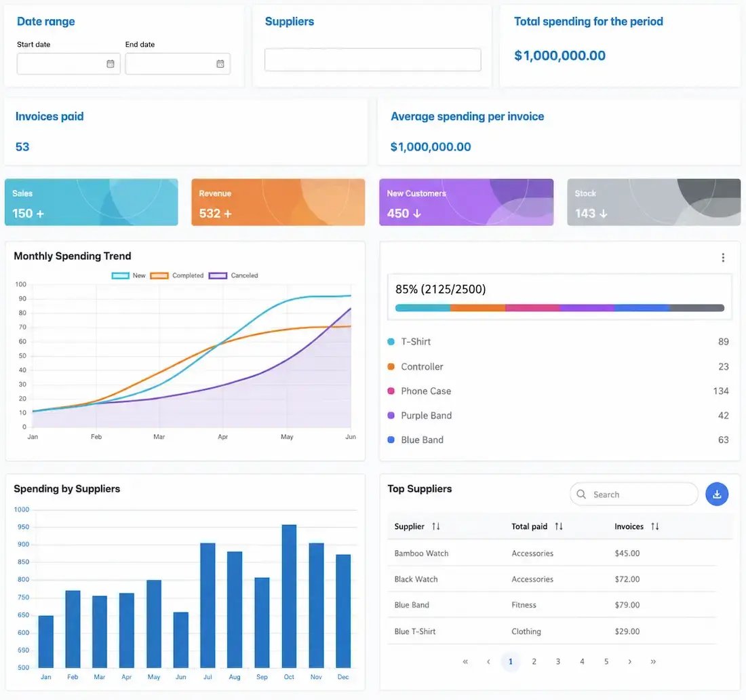Open the Start date calendar icon

pos(111,64)
